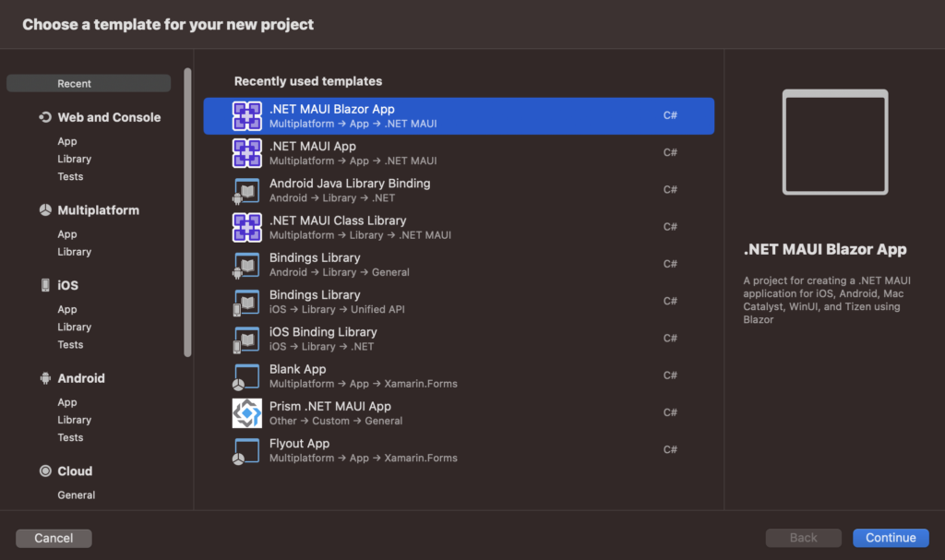The image size is (945, 560).
Task: Open the Multiplatform category heading
Action: (98, 210)
